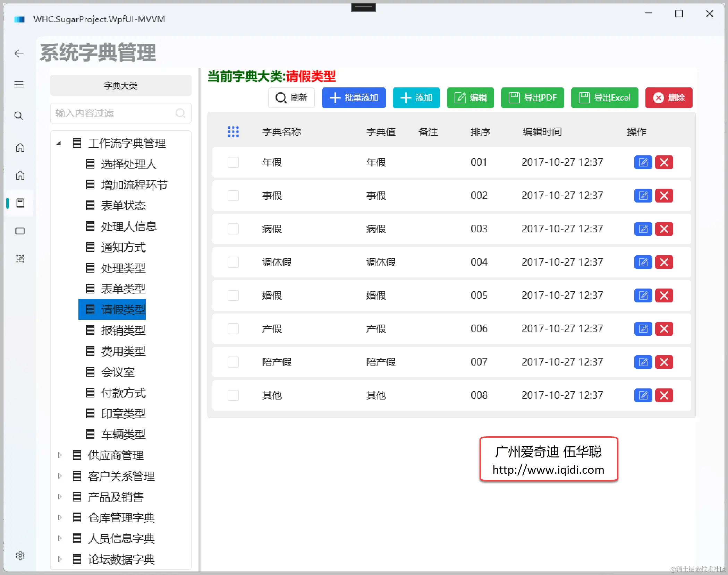Select 费用类型 in the tree
This screenshot has width=728, height=575.
tap(116, 351)
